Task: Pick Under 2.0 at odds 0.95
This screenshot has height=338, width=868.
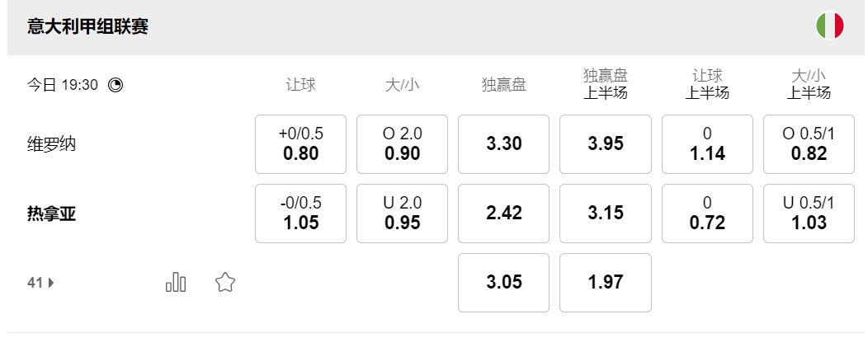Action: pyautogui.click(x=402, y=214)
